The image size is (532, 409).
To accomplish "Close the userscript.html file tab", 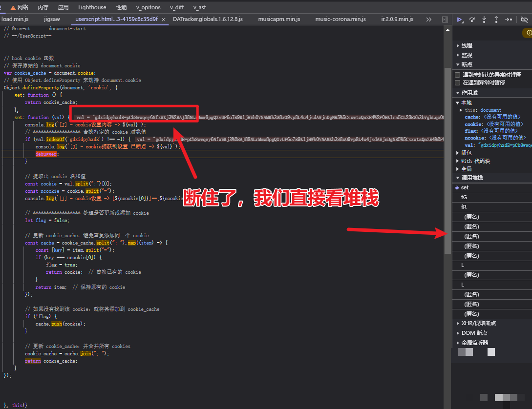I will point(164,20).
